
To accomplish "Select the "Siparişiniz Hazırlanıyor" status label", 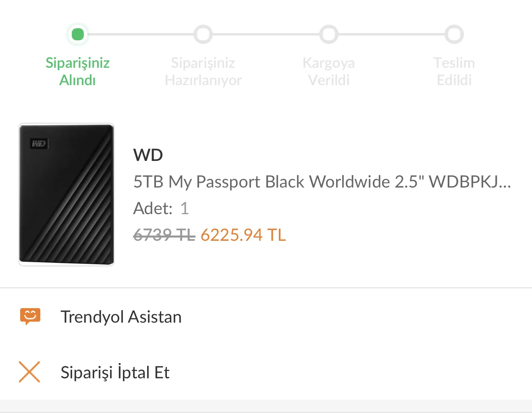I will click(x=203, y=71).
